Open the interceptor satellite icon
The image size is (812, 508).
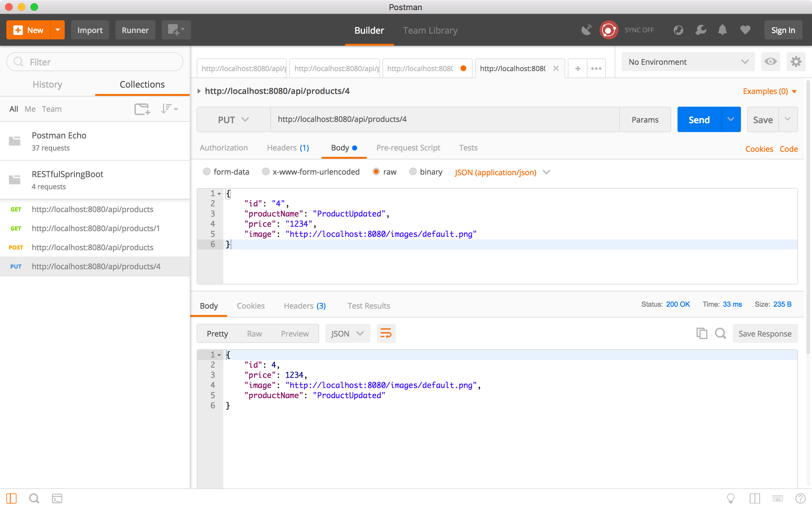[x=586, y=30]
